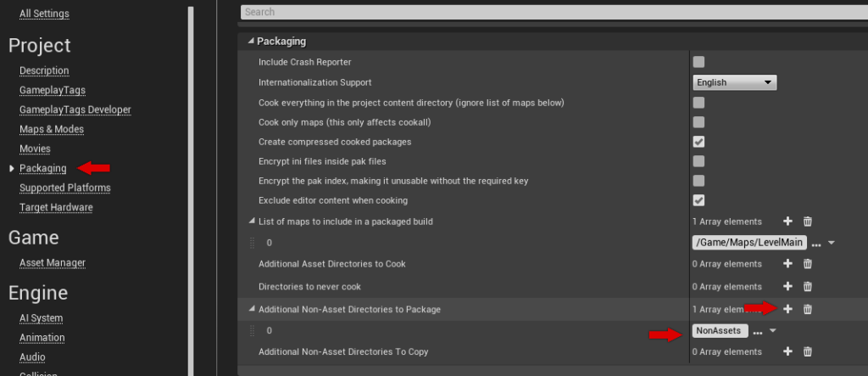Image resolution: width=868 pixels, height=376 pixels.
Task: Add Additional Asset Directories to Cook element
Action: pyautogui.click(x=787, y=264)
